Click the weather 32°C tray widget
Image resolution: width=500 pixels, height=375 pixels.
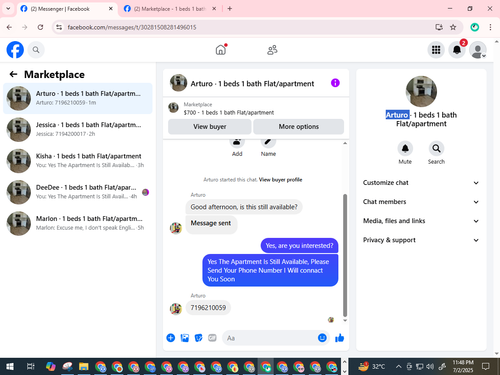(x=372, y=367)
